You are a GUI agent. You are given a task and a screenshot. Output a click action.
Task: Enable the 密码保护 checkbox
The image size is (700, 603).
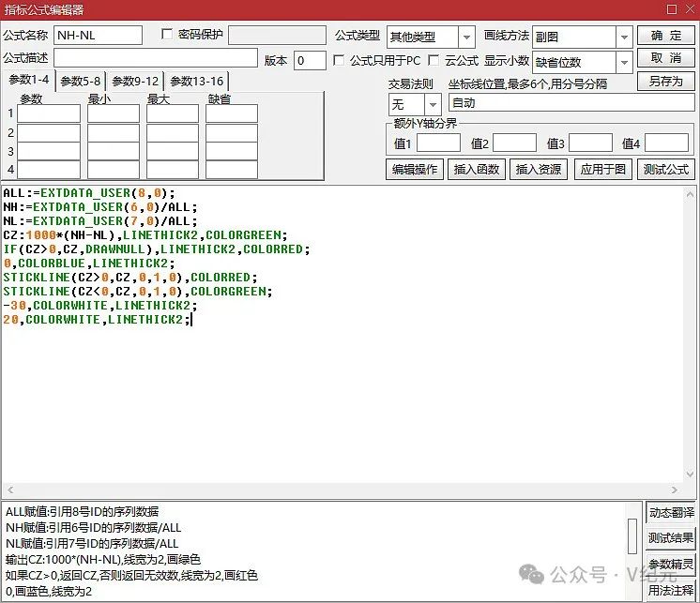(167, 35)
